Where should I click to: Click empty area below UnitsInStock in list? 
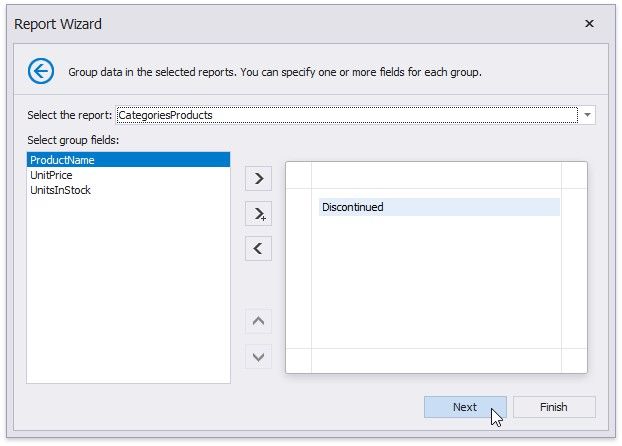128,290
